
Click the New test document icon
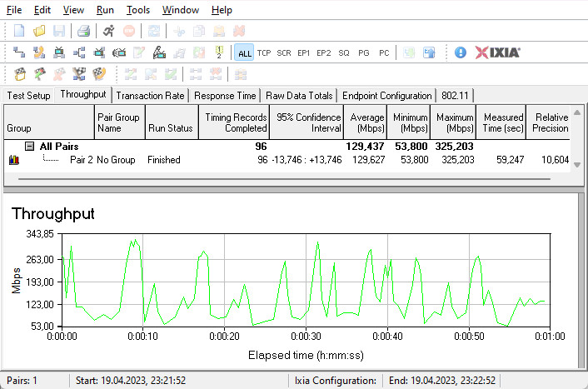point(19,31)
